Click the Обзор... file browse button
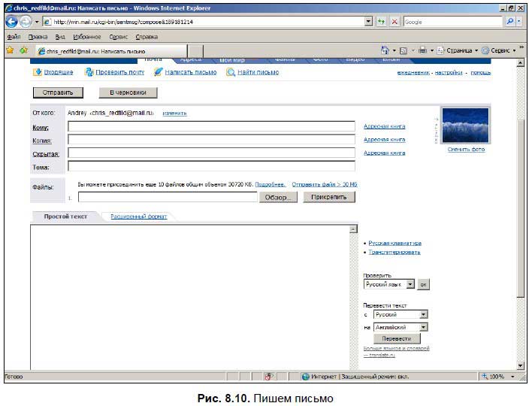 point(278,197)
